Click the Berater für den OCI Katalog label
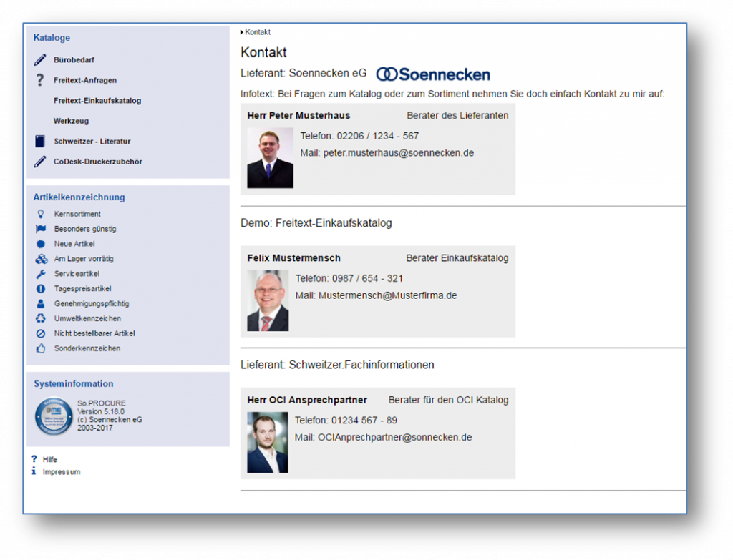 coord(448,400)
